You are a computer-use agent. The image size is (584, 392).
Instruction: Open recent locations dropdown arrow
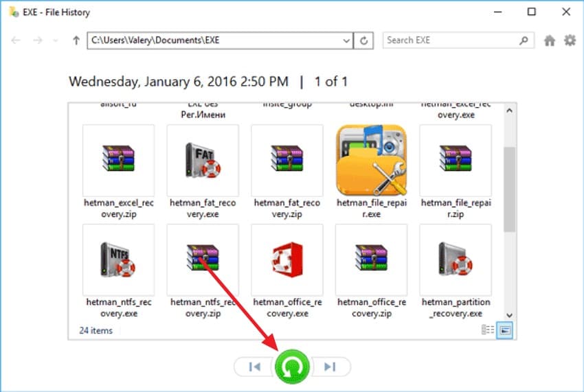pyautogui.click(x=56, y=41)
